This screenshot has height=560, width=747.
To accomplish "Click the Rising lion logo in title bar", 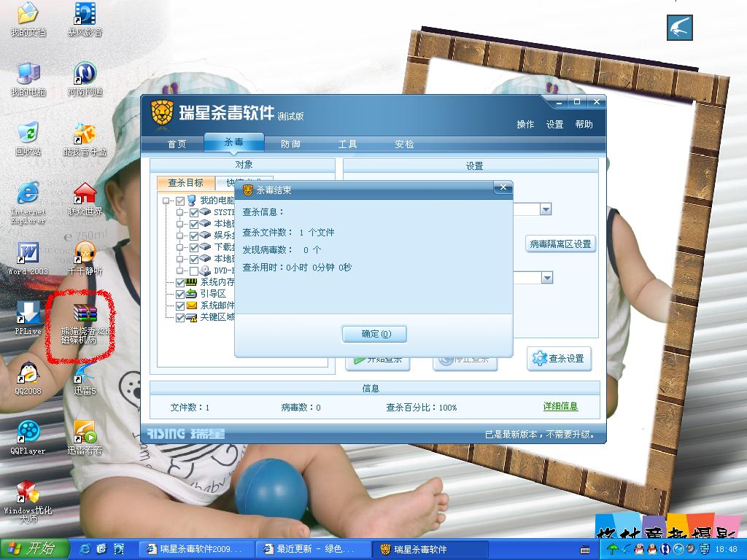I will (x=162, y=114).
